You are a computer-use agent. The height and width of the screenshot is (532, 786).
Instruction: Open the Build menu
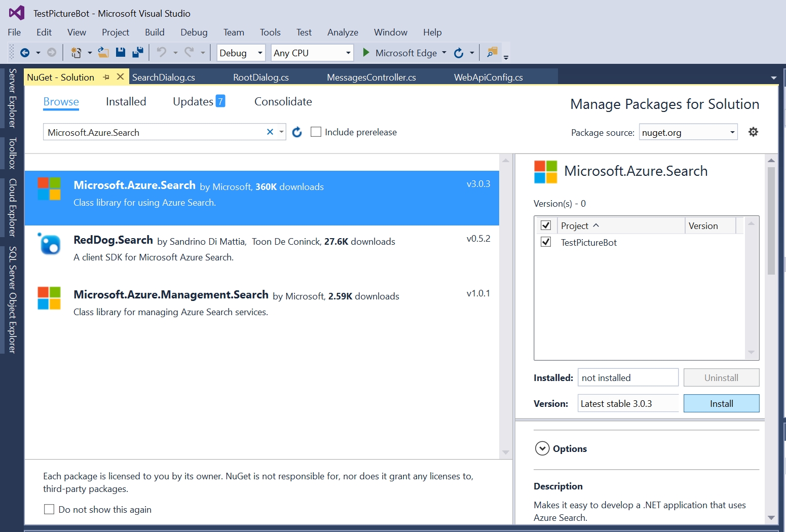pos(155,32)
